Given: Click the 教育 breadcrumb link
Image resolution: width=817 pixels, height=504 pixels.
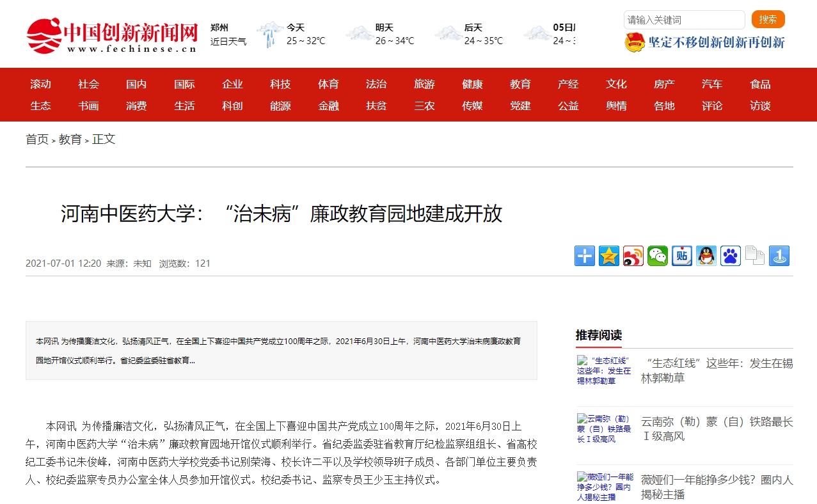Looking at the screenshot, I should [70, 139].
